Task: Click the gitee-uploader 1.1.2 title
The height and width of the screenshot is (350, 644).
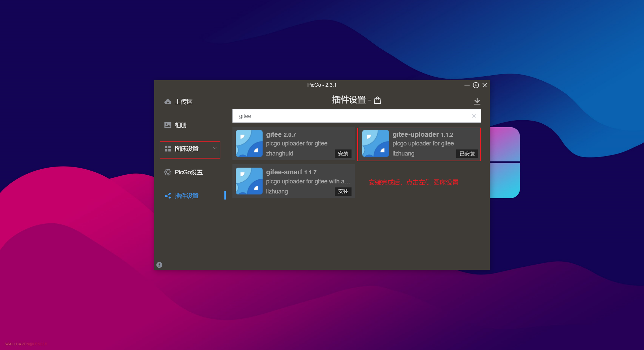Action: click(x=423, y=134)
